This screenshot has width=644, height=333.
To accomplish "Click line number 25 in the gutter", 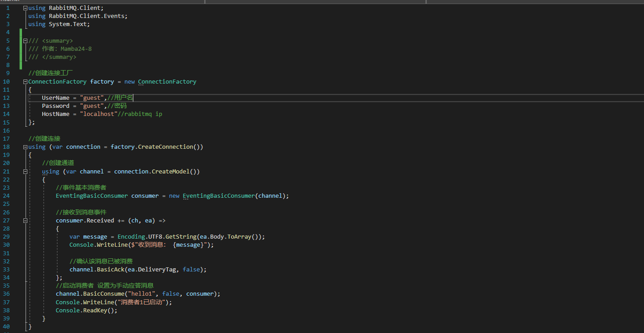I will [x=6, y=204].
